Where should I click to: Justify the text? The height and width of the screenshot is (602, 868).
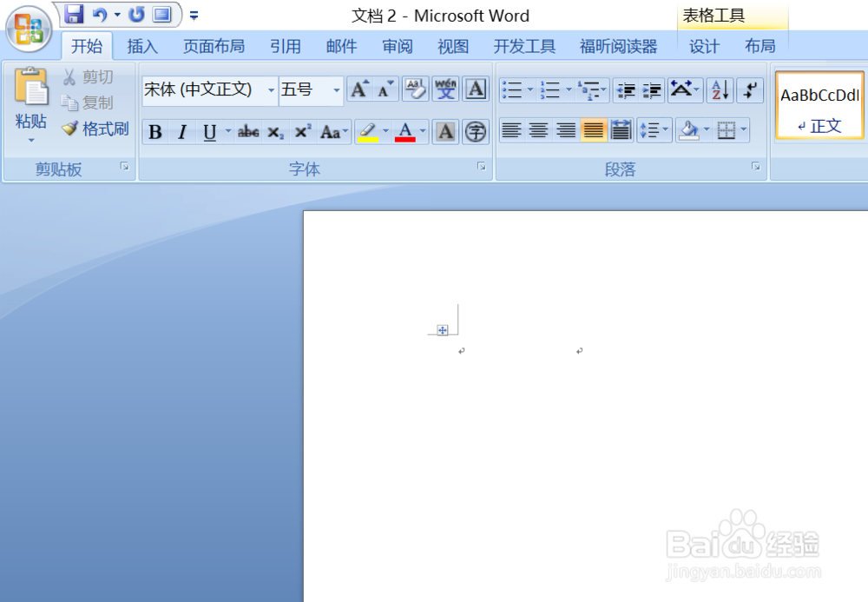594,130
